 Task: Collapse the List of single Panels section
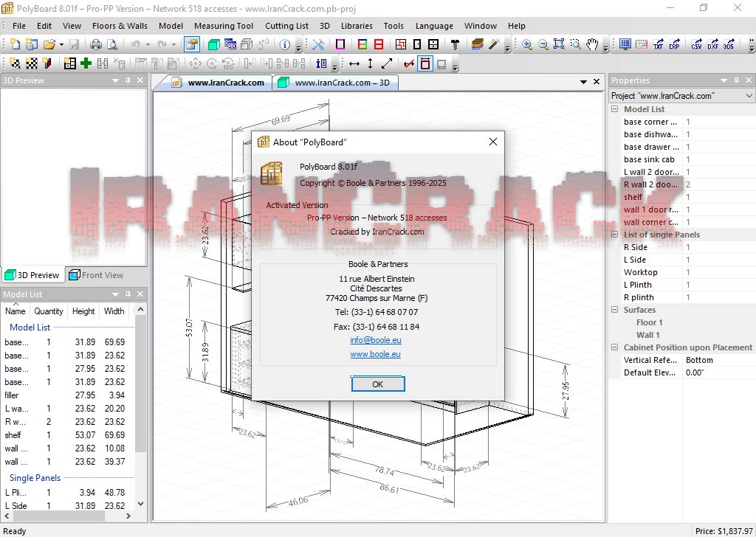(614, 235)
